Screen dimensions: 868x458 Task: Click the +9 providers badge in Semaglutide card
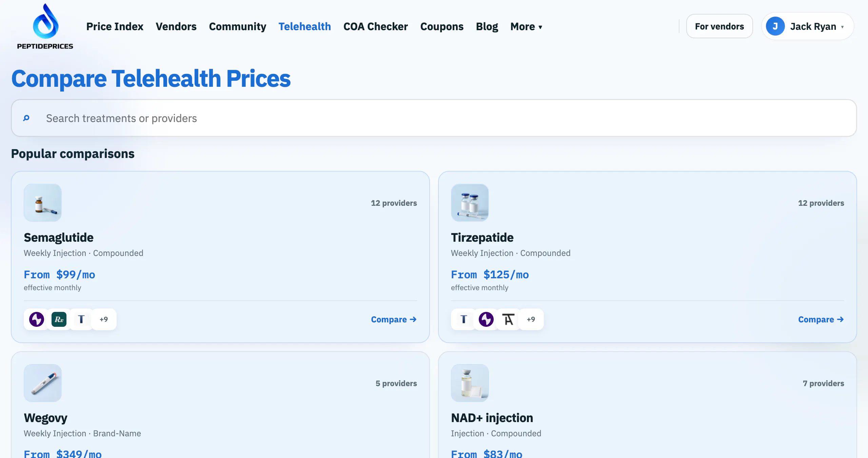point(104,319)
